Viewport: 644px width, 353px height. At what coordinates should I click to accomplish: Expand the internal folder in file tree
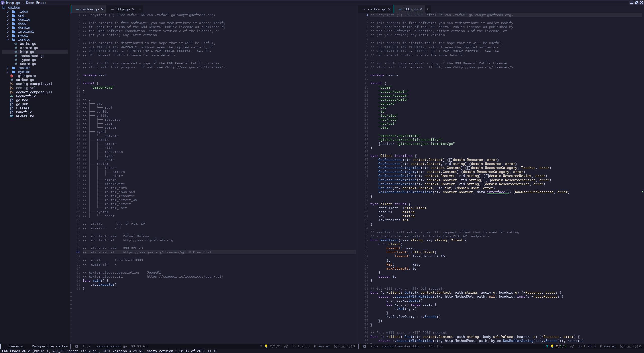8,31
